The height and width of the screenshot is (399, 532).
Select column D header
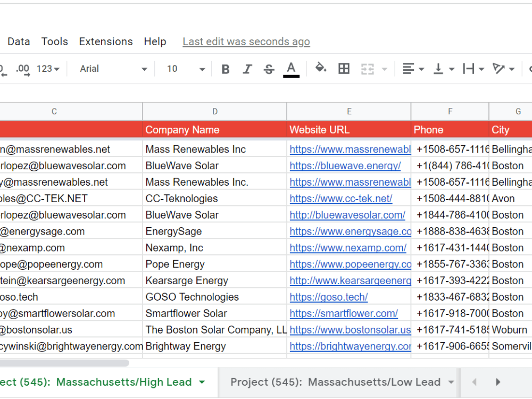pos(215,111)
